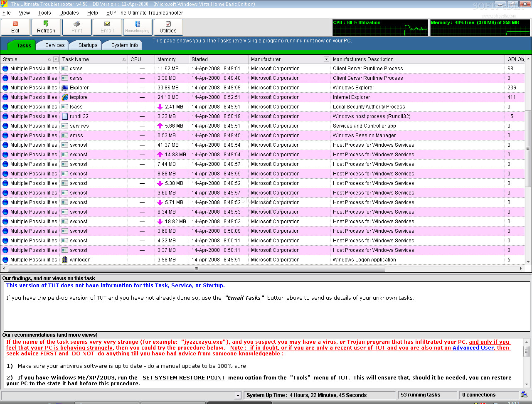Click the rundll32 task file icon
The width and height of the screenshot is (532, 404).
coord(65,116)
